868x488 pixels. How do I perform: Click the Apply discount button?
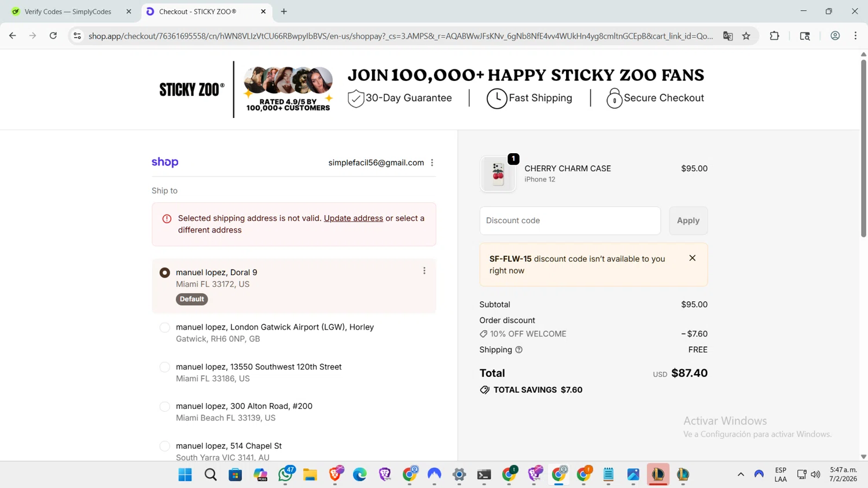[688, 221]
